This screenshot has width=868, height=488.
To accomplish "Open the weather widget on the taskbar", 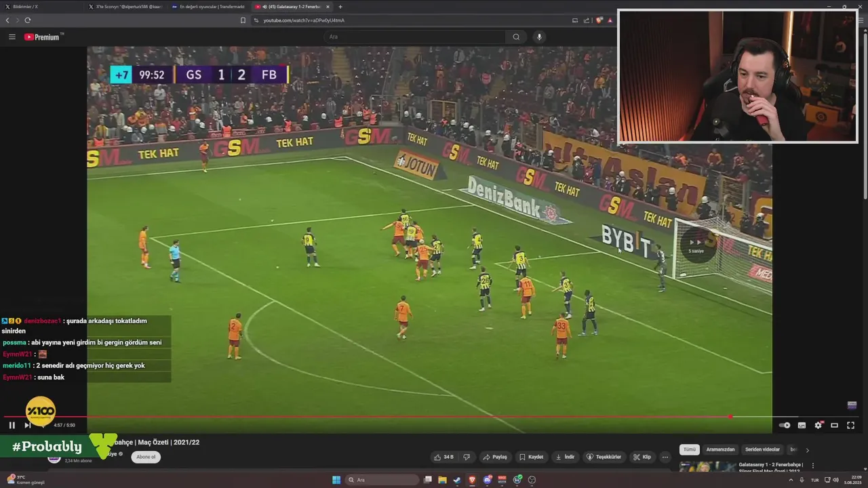I will (26, 480).
